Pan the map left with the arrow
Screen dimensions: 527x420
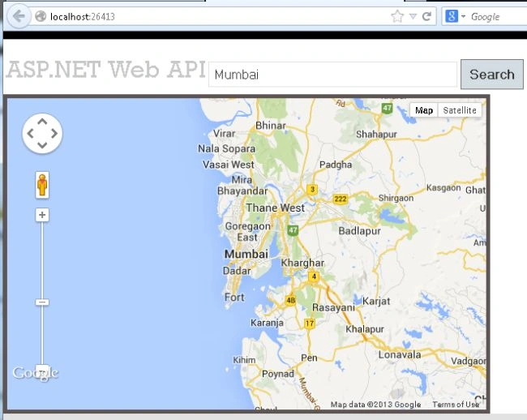click(30, 134)
